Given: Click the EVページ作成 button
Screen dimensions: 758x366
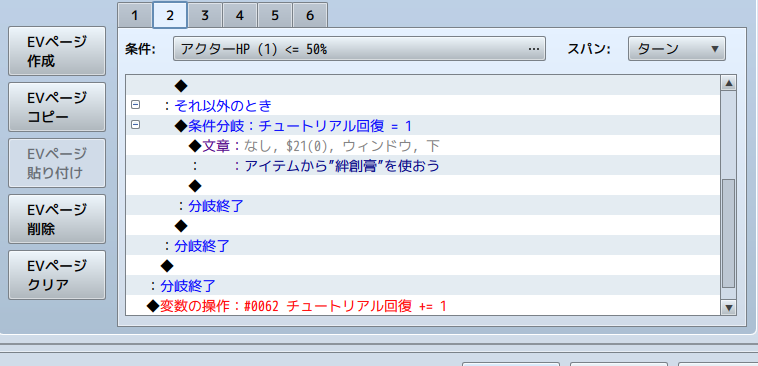Looking at the screenshot, I should [57, 51].
